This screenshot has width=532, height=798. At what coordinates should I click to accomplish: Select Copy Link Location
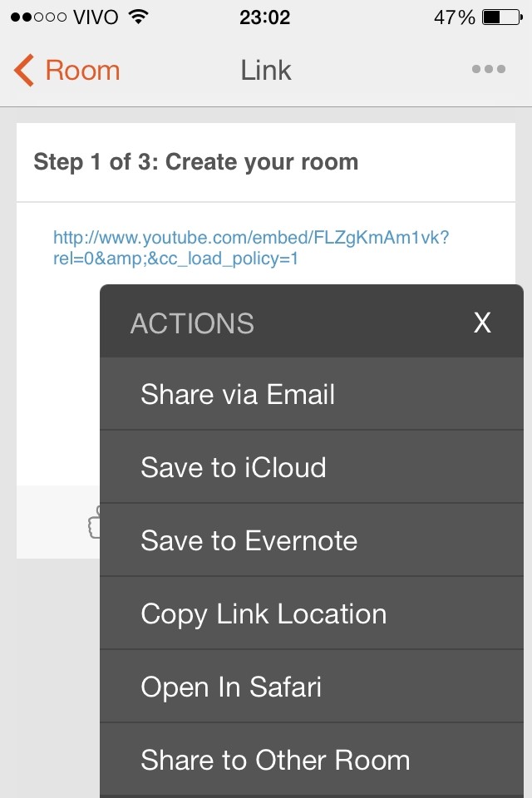[264, 613]
